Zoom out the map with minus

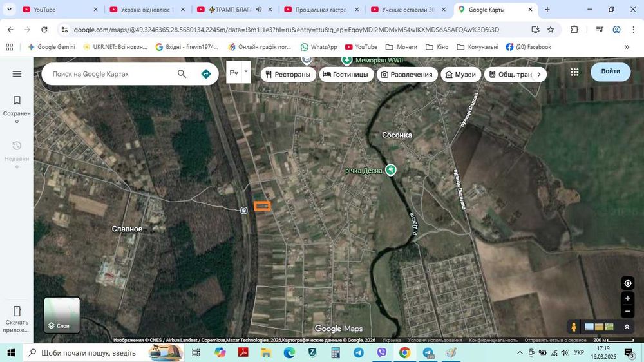coord(627,312)
